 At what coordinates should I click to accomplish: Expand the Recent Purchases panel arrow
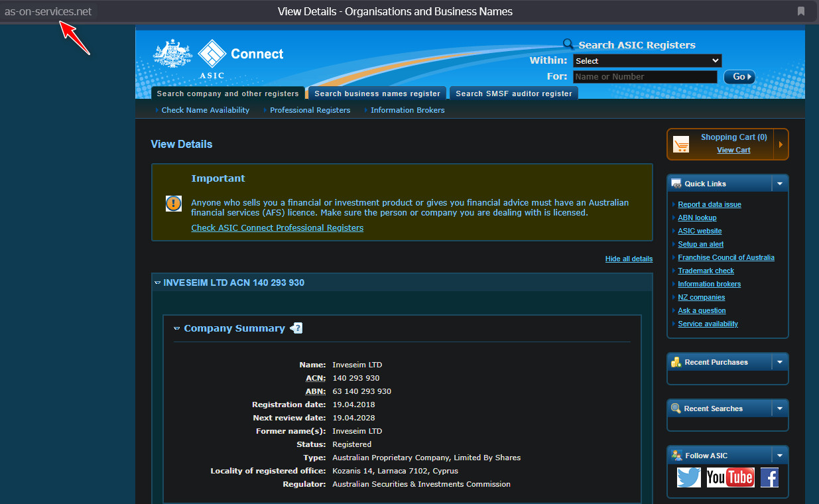780,362
